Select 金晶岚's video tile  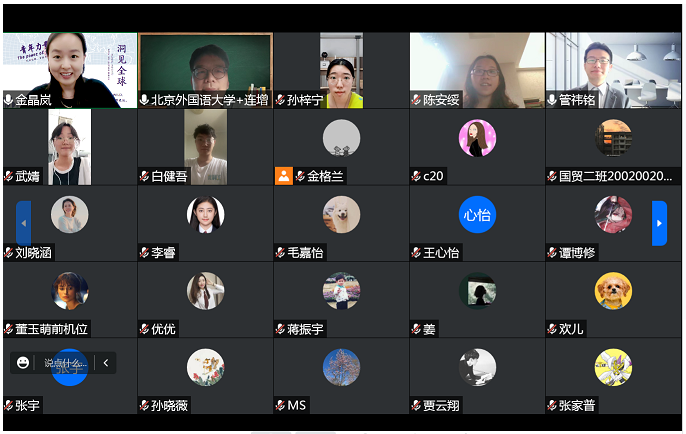pyautogui.click(x=70, y=70)
